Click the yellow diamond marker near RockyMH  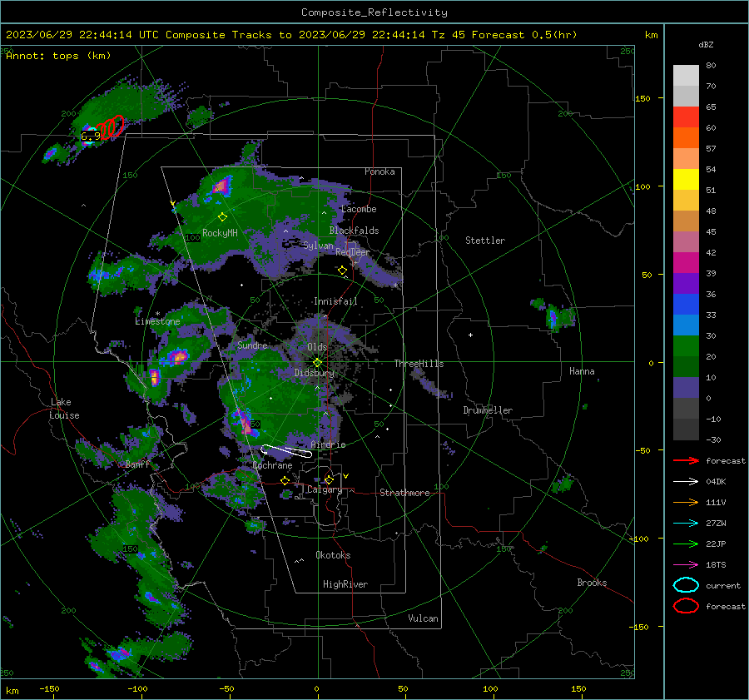[222, 217]
